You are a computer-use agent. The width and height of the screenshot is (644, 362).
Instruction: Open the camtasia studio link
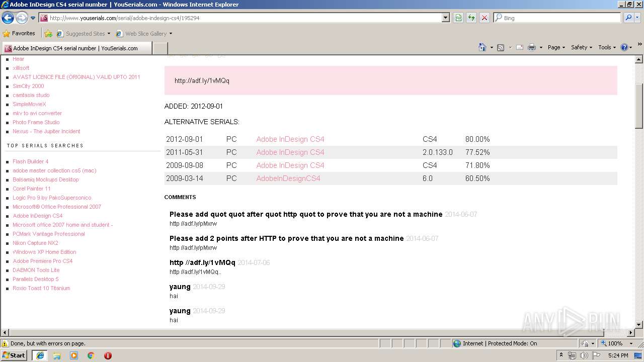[31, 95]
